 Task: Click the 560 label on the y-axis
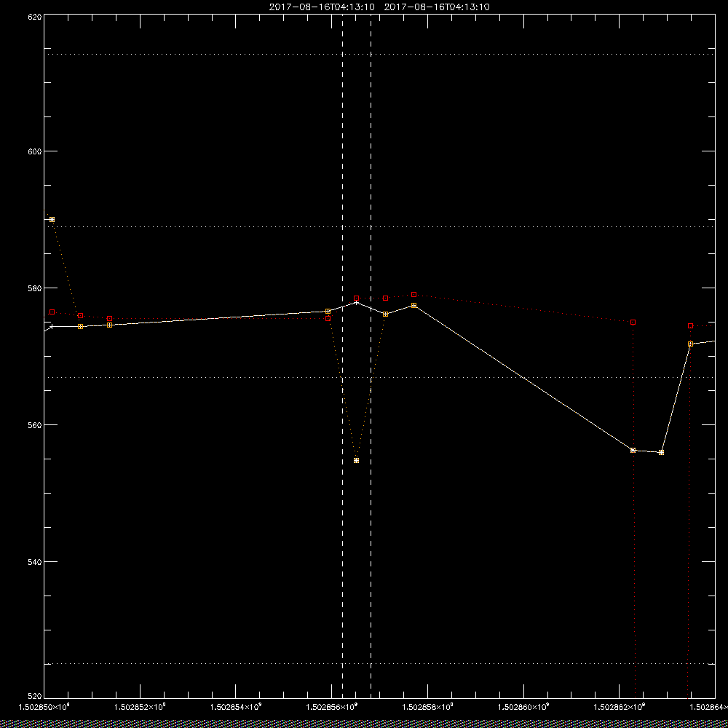point(35,425)
